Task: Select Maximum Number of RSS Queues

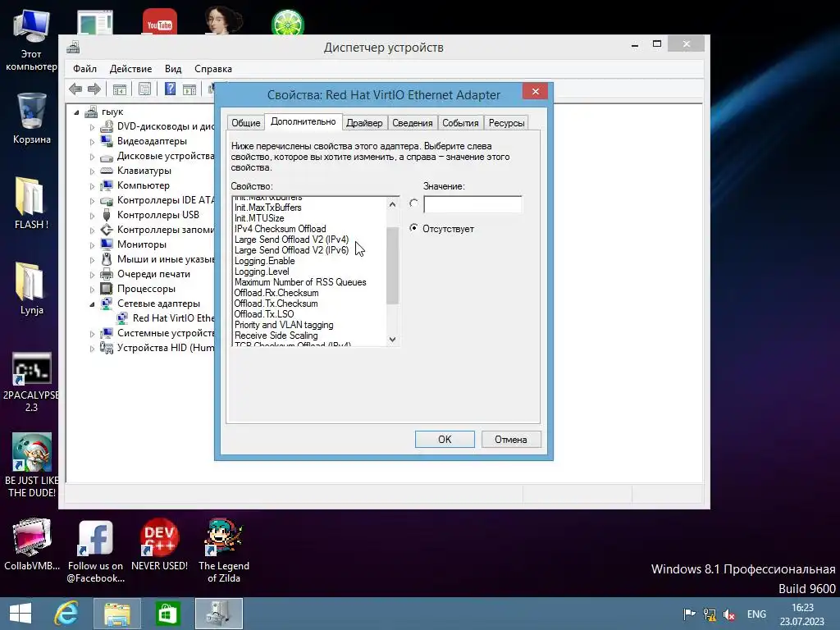Action: coord(300,282)
